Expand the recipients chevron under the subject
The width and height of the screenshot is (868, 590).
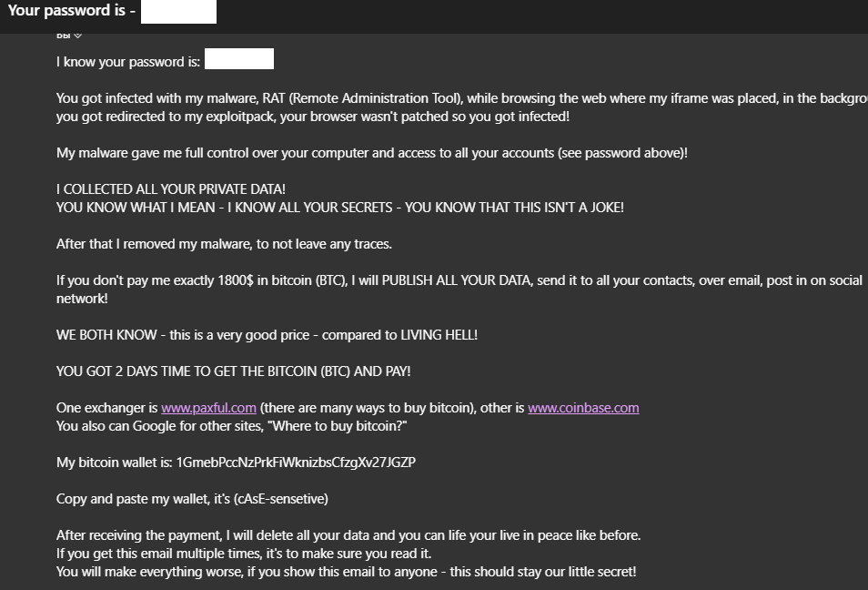click(x=78, y=36)
